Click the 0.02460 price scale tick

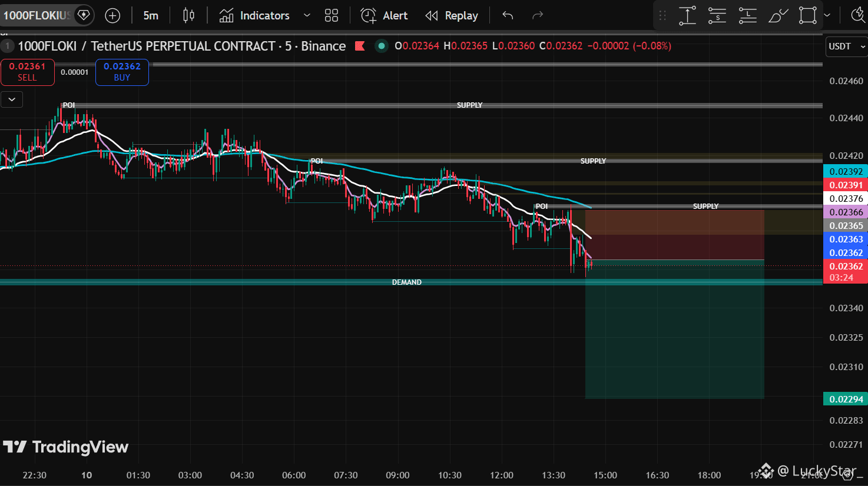click(846, 81)
